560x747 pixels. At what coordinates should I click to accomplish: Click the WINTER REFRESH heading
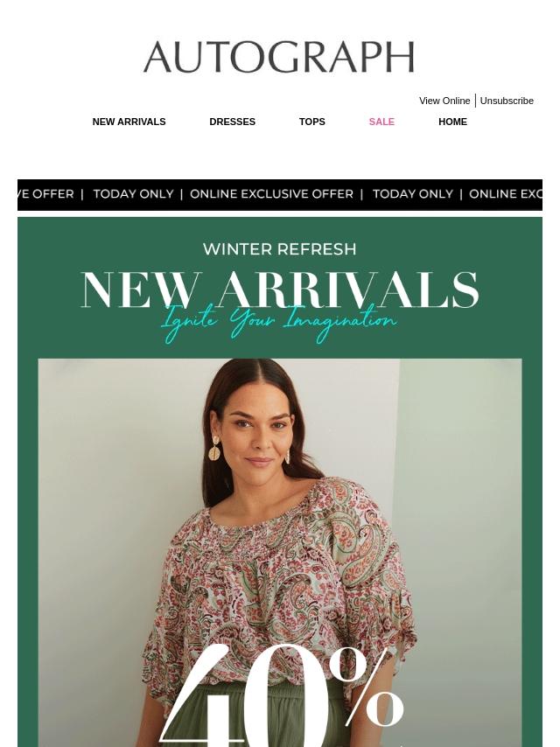[x=280, y=249]
